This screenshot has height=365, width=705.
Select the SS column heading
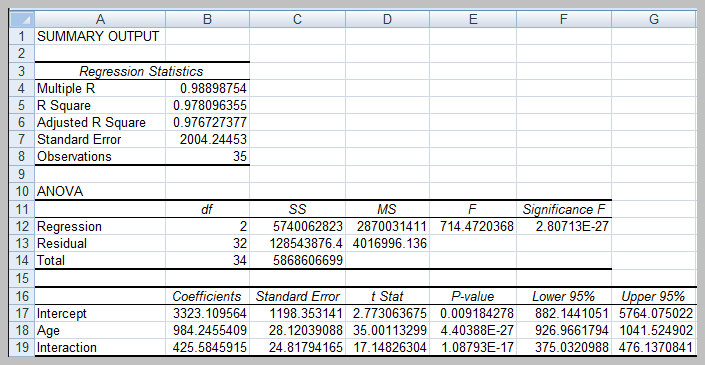click(297, 209)
